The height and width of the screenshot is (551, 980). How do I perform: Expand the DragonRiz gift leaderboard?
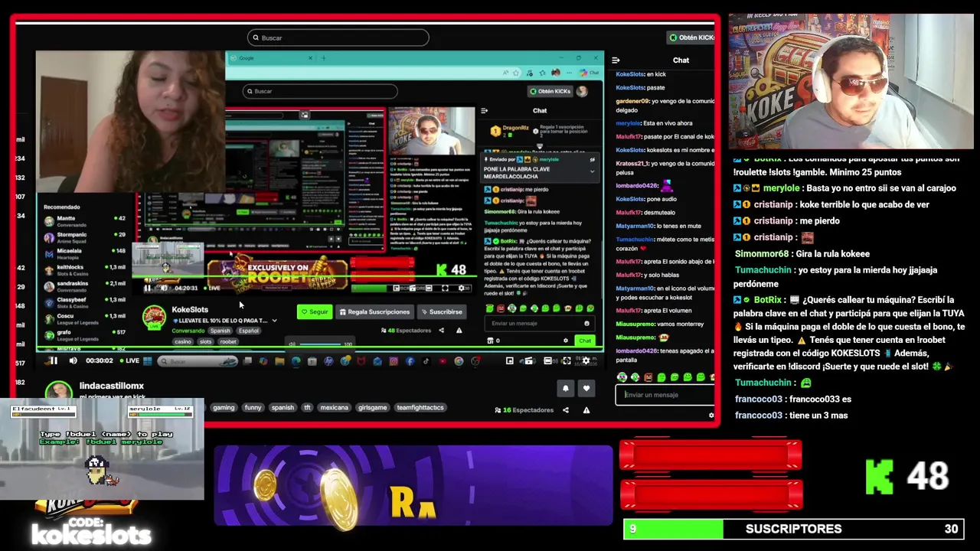point(540,146)
